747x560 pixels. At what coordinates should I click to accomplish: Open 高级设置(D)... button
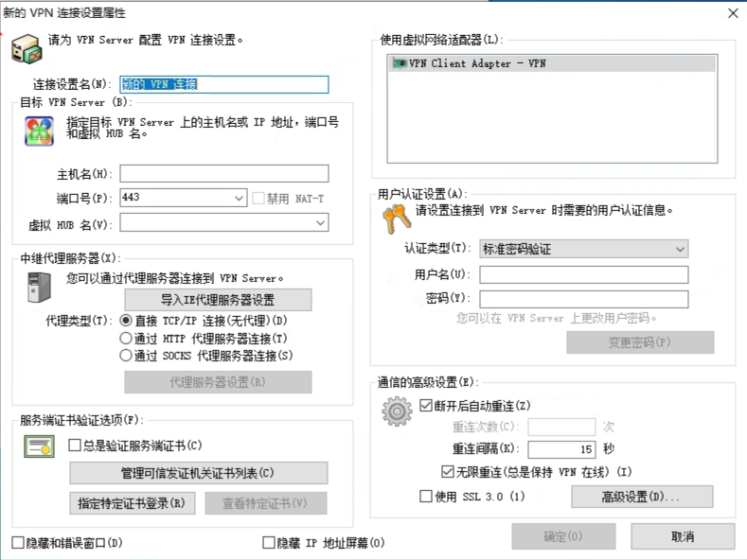click(x=642, y=497)
